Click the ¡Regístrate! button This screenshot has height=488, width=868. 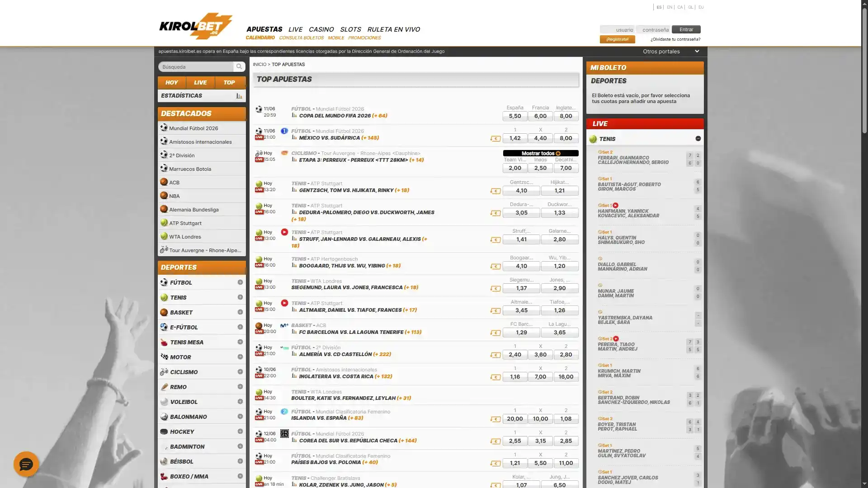tap(617, 39)
